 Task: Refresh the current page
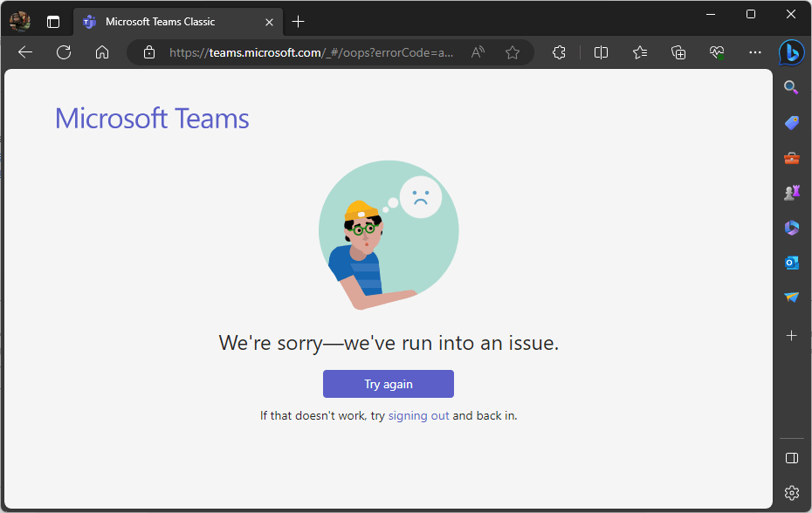[64, 52]
